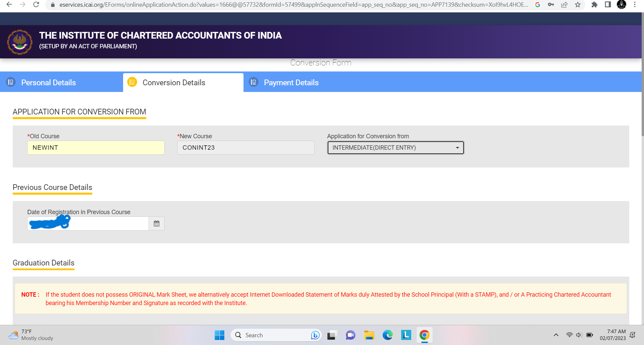The image size is (644, 345).
Task: Click the Old Course field showing NEWINT
Action: 96,148
